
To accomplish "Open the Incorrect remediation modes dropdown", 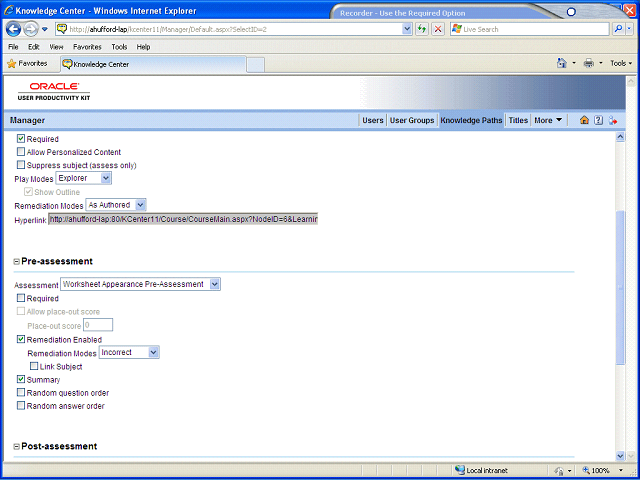I will 129,352.
